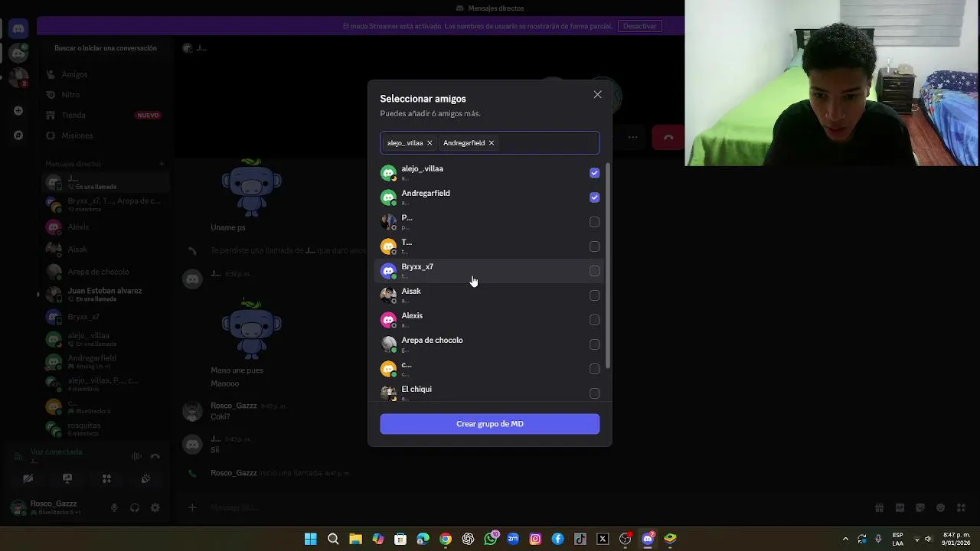Click the add a server plus icon
The image size is (980, 551).
[x=18, y=111]
